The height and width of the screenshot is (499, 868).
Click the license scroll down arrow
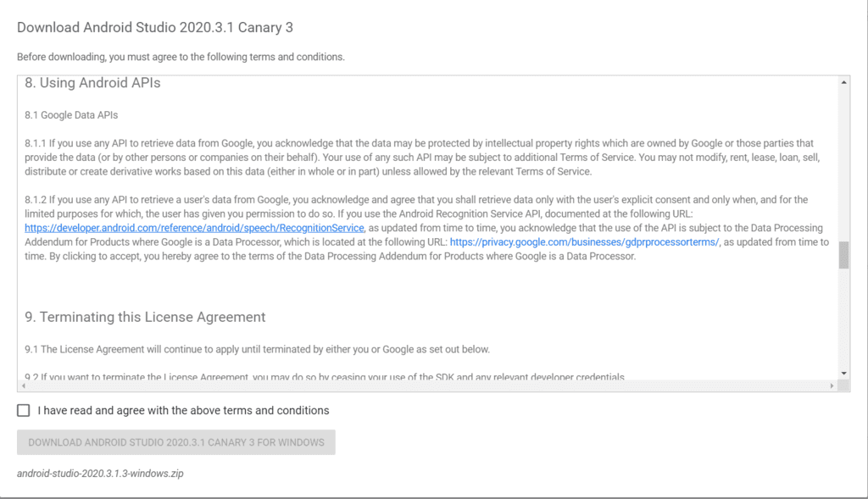click(843, 374)
